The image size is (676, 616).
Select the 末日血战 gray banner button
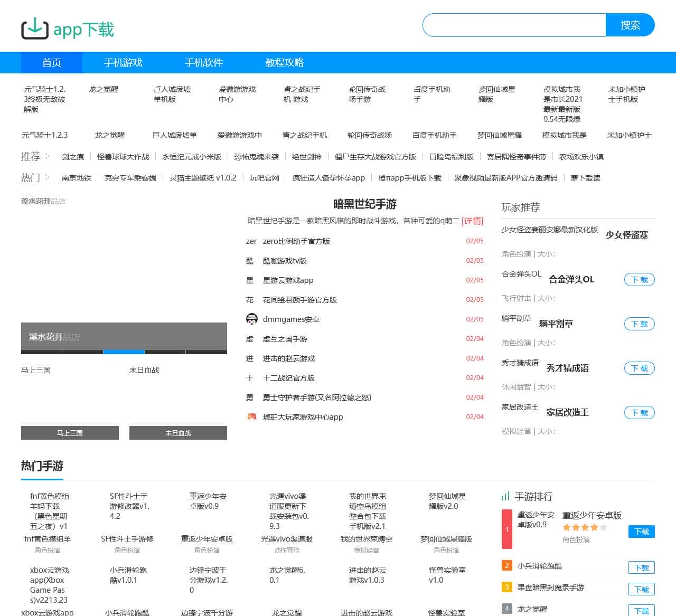178,433
